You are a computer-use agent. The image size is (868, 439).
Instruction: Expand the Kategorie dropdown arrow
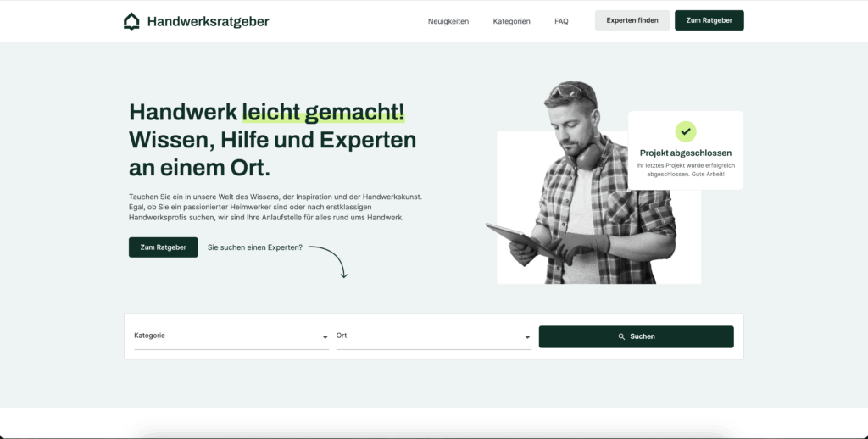coord(325,337)
